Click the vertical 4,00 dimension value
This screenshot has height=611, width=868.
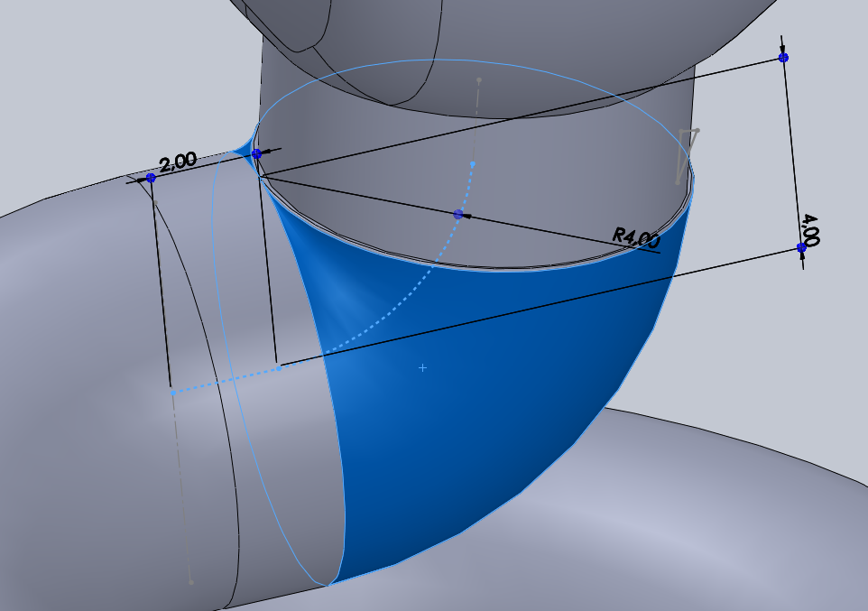pyautogui.click(x=809, y=229)
